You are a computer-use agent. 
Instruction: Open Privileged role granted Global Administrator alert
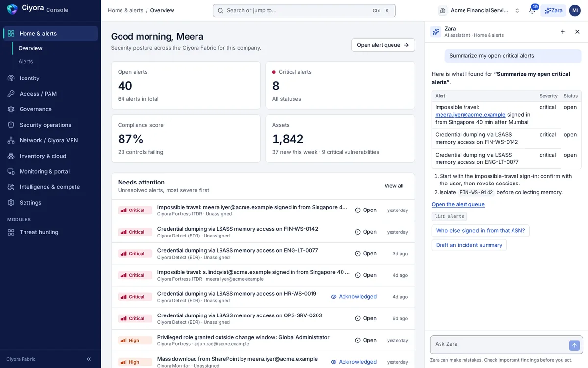click(x=263, y=340)
